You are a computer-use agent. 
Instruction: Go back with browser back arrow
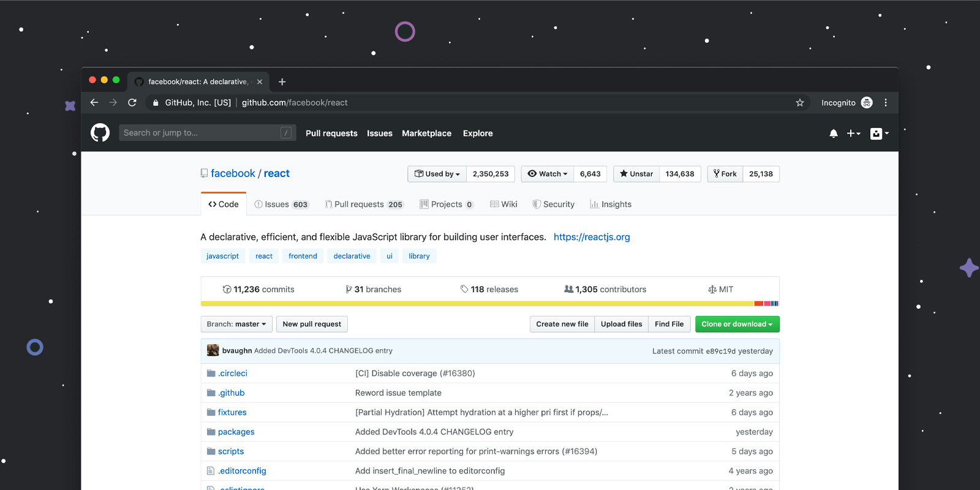coord(94,103)
